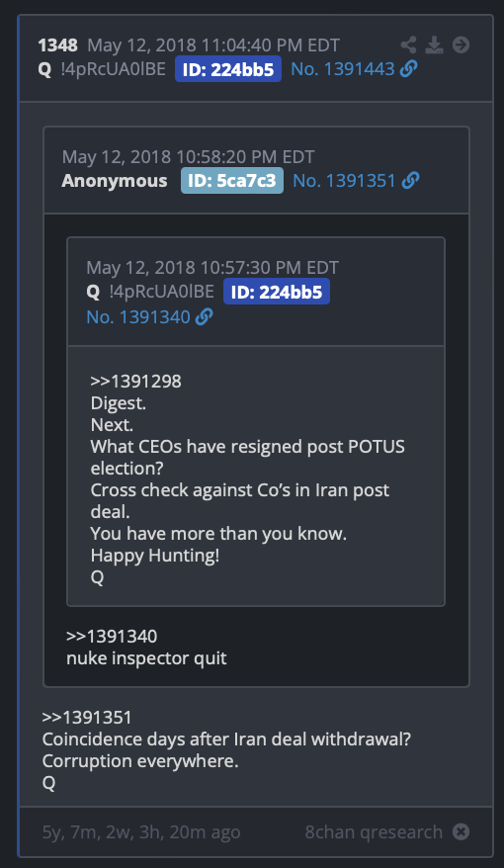Click chain link icon beside No. 1391443
504x868 pixels.
[x=408, y=69]
